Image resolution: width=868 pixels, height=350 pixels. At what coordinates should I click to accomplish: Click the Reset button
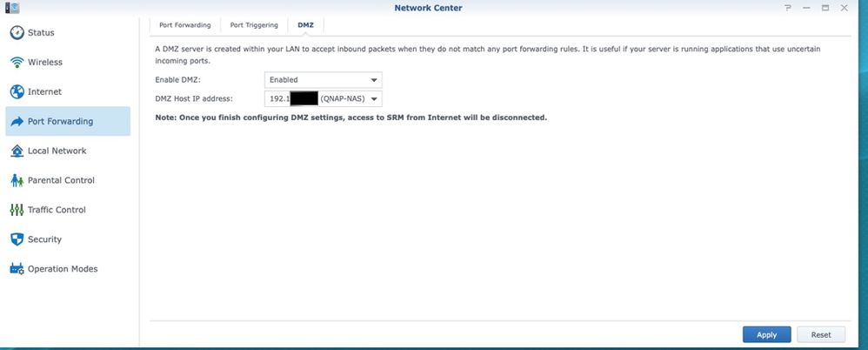[821, 334]
